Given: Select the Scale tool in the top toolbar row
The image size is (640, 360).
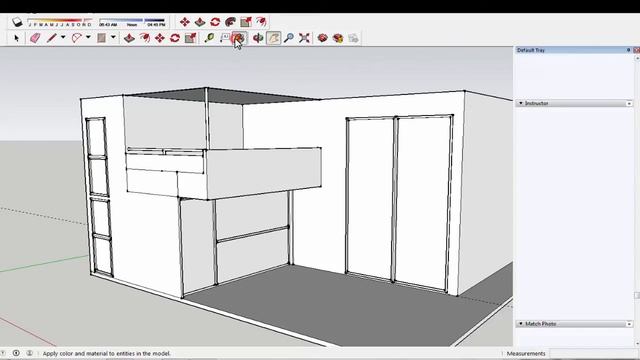Looking at the screenshot, I should coord(246,22).
